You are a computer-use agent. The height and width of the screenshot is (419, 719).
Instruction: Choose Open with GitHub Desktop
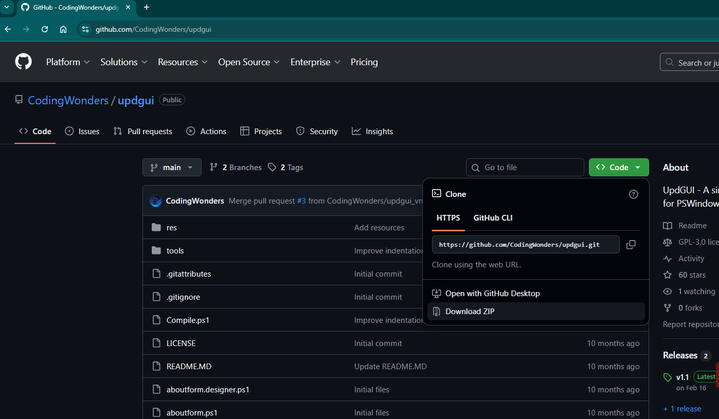[x=536, y=293]
